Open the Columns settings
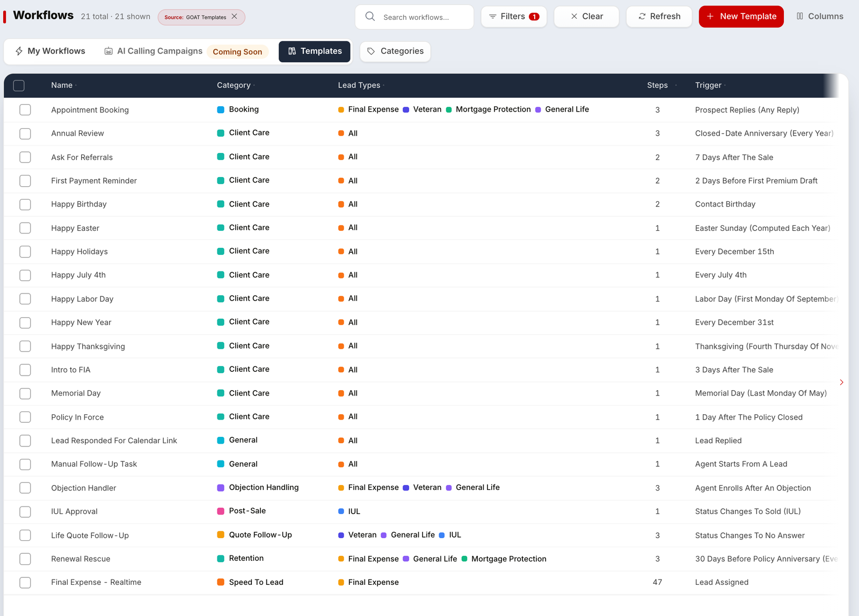859x616 pixels. pos(820,17)
